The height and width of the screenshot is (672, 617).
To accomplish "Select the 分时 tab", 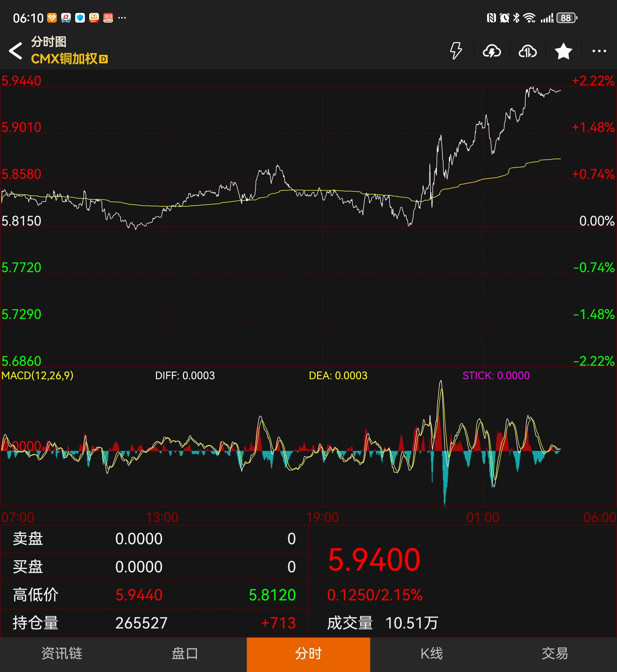I will point(308,654).
